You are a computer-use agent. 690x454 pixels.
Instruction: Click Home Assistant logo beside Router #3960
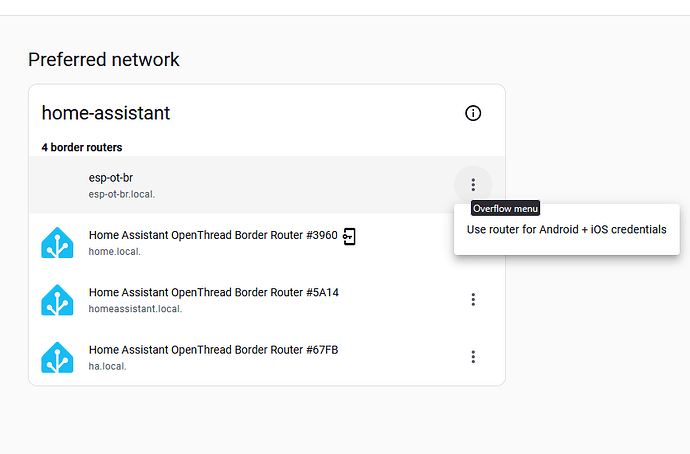tap(57, 242)
